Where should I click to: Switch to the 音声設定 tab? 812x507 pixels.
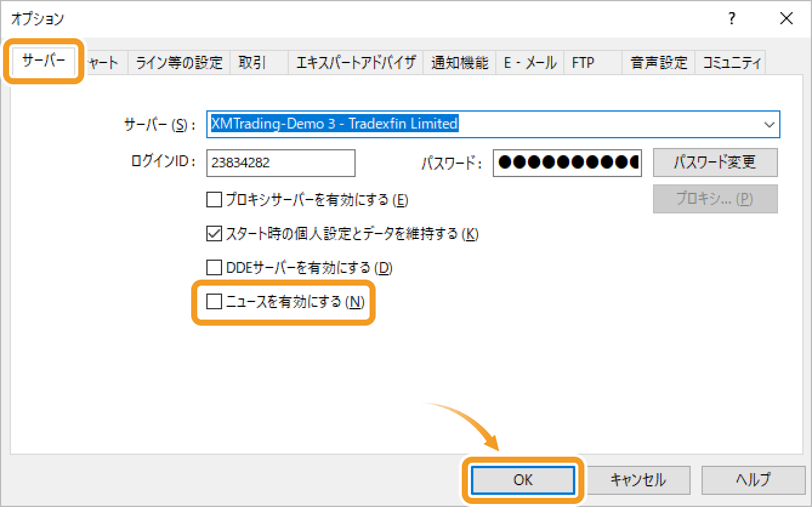(658, 62)
